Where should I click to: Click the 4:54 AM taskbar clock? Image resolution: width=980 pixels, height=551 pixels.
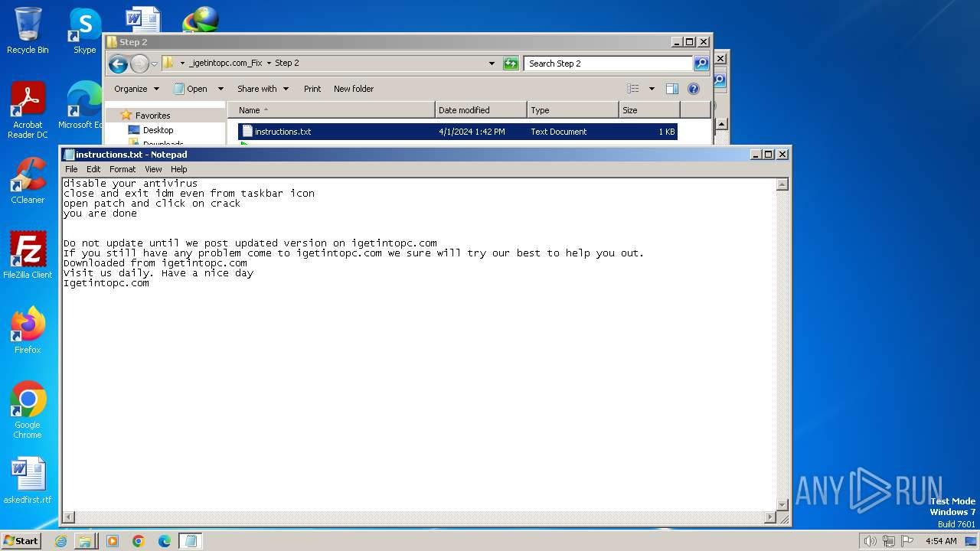pyautogui.click(x=941, y=541)
